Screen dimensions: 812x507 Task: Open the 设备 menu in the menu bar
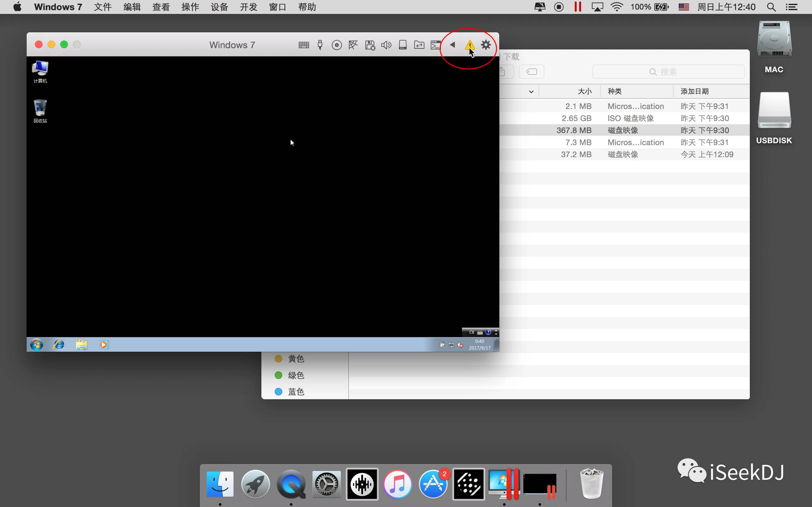219,7
